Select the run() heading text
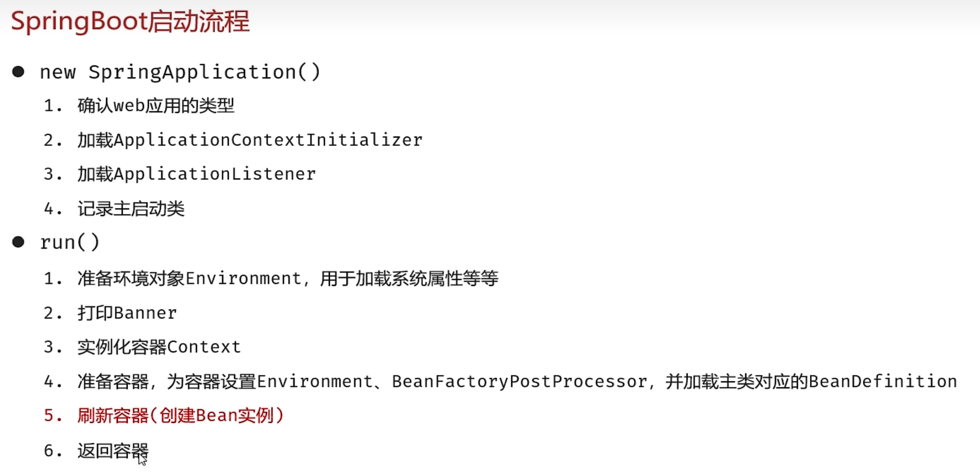Viewport: 980px width, 473px height. click(70, 242)
